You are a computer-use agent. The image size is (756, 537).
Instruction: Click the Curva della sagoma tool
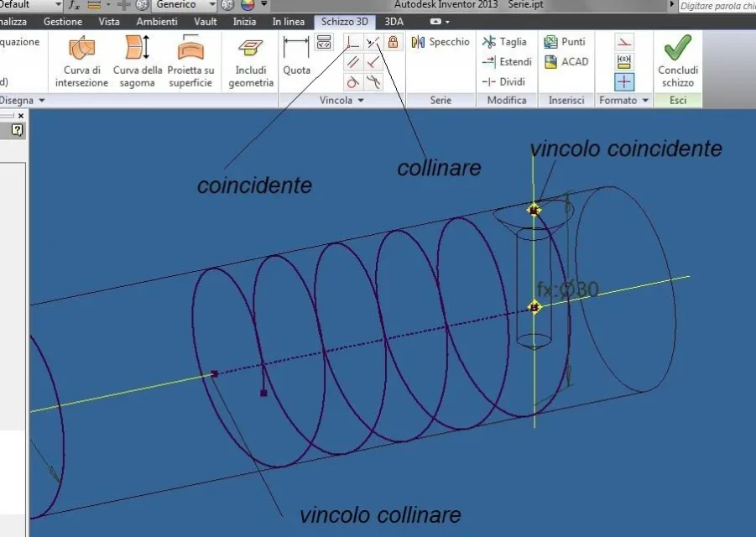137,61
